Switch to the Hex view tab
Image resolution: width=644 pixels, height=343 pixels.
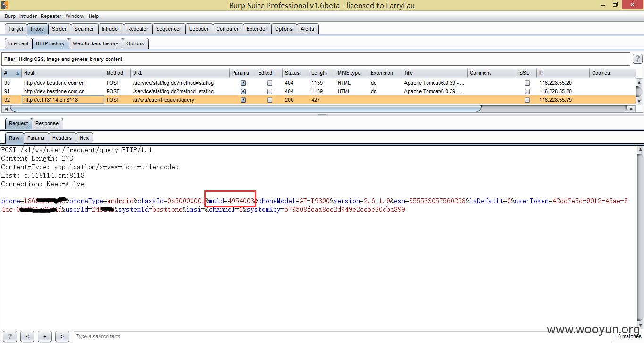pyautogui.click(x=84, y=138)
